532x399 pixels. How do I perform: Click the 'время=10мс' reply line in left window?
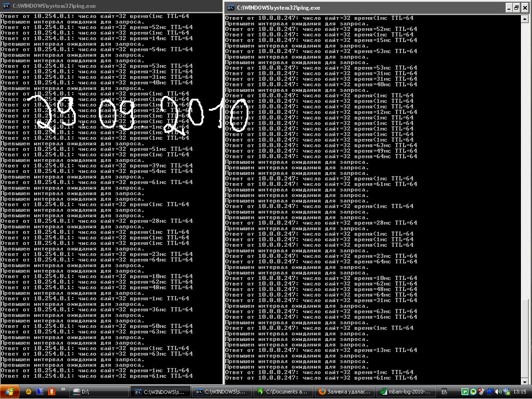[97, 276]
